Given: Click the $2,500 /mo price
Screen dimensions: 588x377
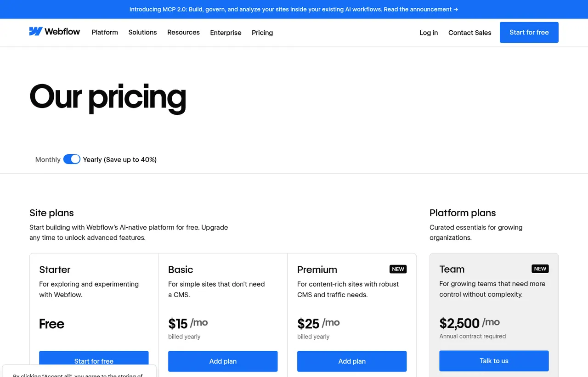Looking at the screenshot, I should click(x=469, y=323).
